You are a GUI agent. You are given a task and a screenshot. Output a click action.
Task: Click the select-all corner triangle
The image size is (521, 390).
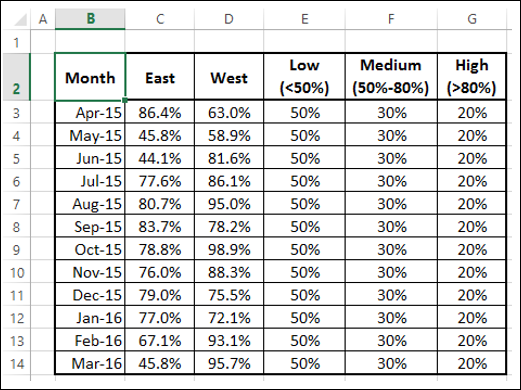[20, 20]
